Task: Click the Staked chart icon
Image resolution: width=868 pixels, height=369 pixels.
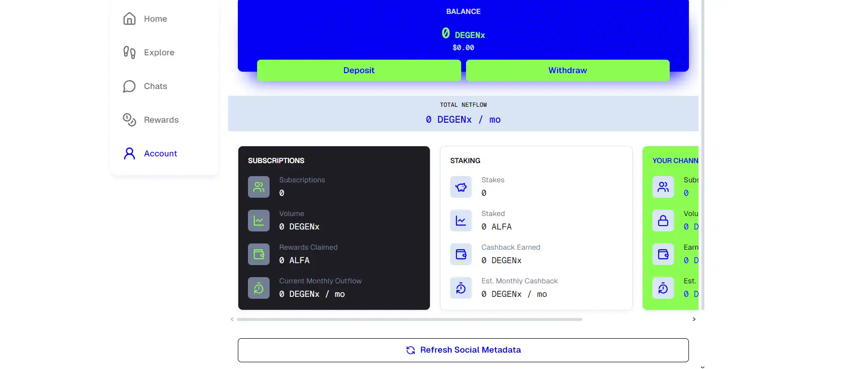Action: (461, 221)
